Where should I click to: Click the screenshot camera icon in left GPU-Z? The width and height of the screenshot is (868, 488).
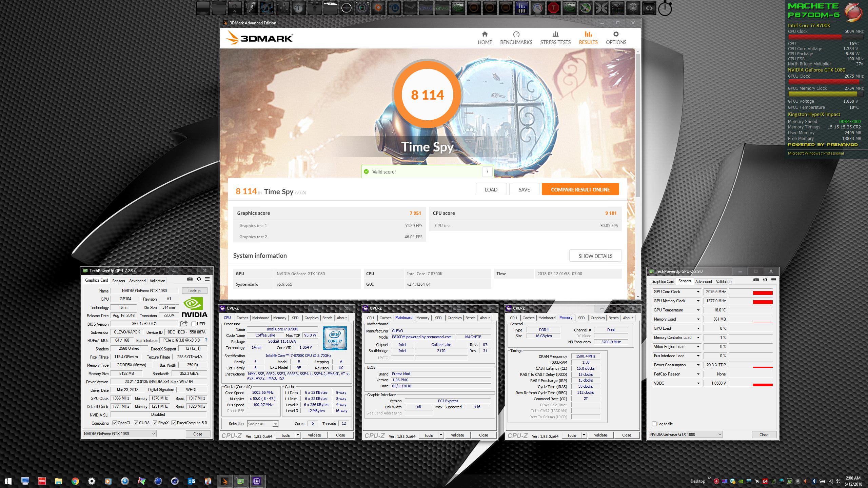pyautogui.click(x=190, y=279)
